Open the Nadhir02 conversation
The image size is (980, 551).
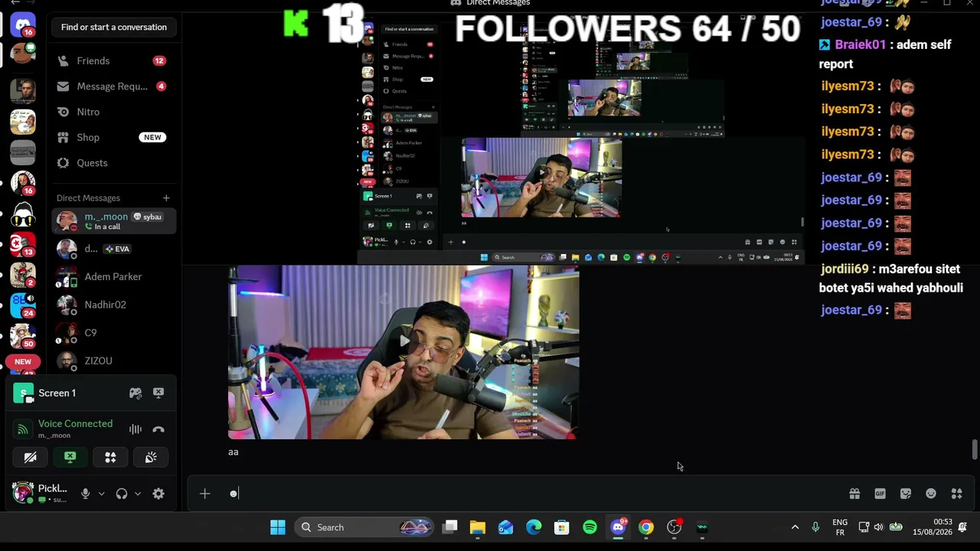pyautogui.click(x=114, y=305)
